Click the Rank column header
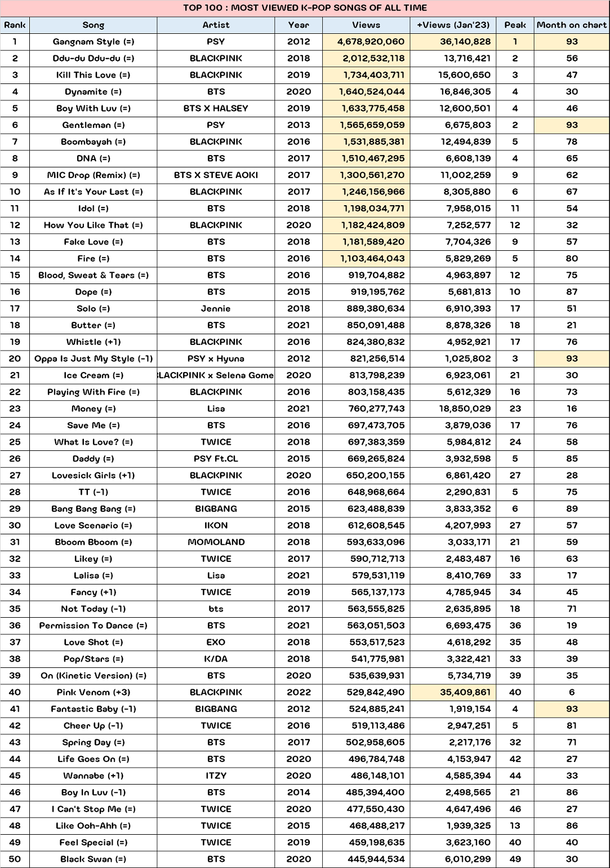The image size is (610, 868). 15,25
